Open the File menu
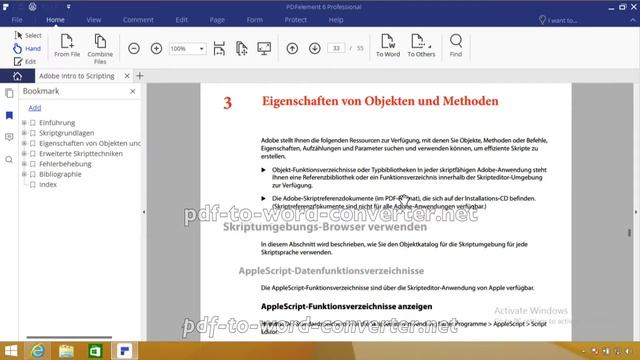 click(x=17, y=20)
